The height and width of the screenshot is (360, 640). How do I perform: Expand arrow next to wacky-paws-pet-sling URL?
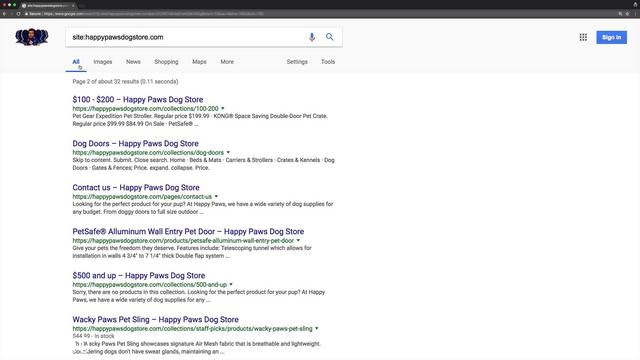coord(317,329)
